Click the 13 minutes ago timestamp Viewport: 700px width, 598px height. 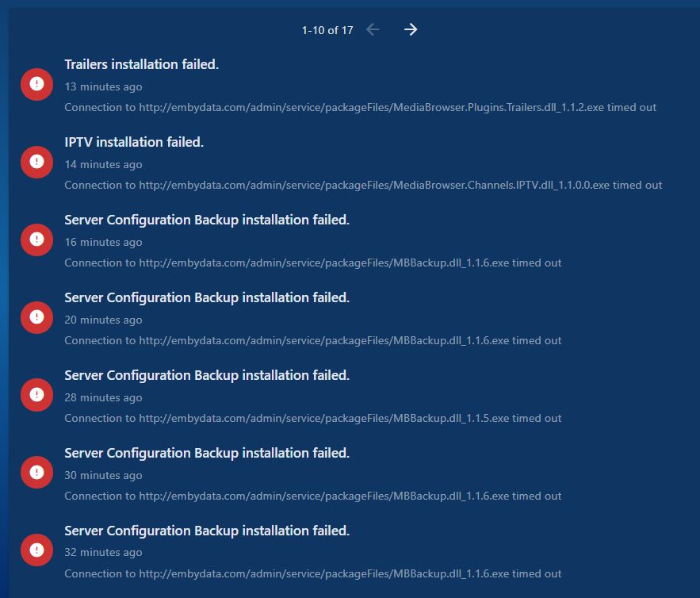[103, 86]
